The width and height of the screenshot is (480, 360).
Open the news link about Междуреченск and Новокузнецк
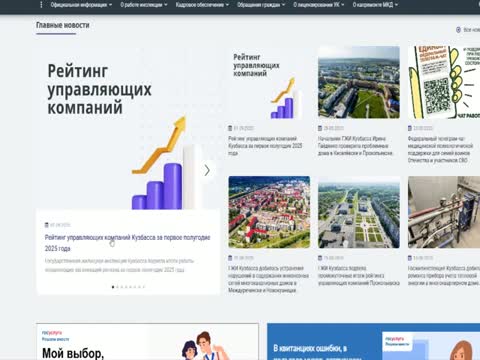point(268,279)
